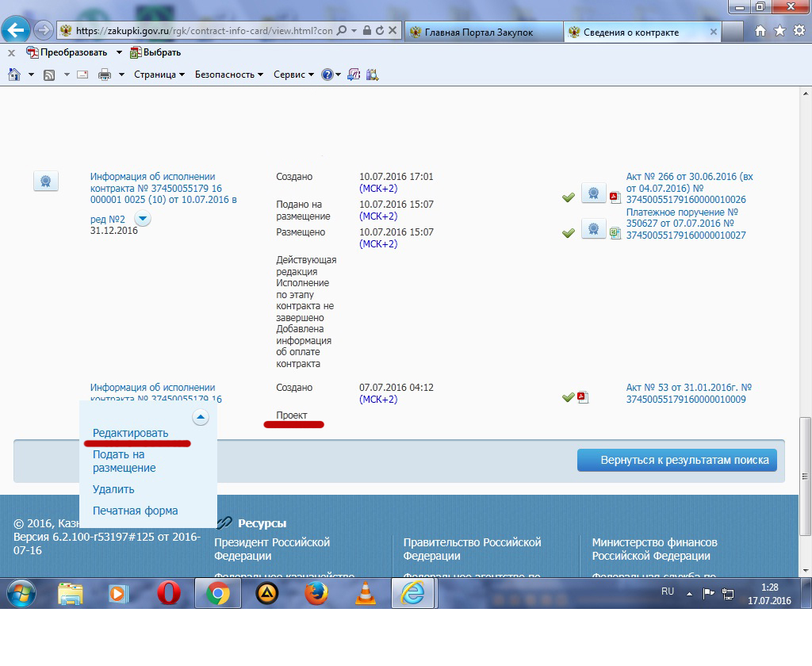Click the printer icon in the IE toolbar
The width and height of the screenshot is (812, 666).
point(104,75)
